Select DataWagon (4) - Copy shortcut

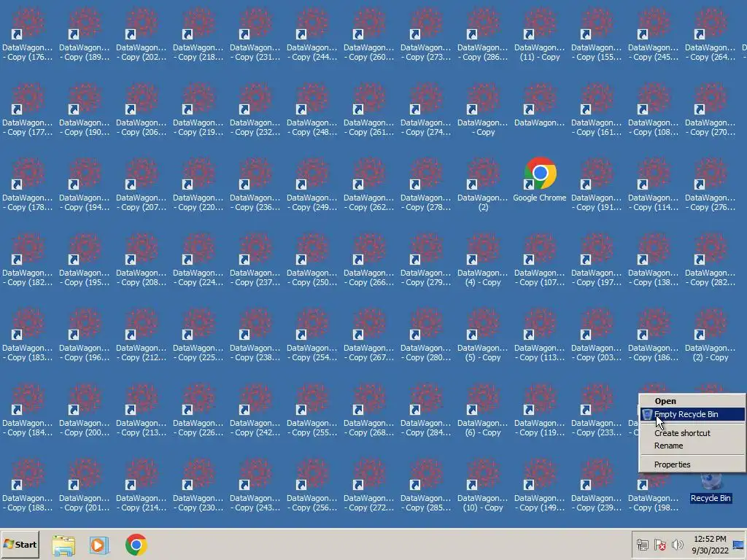483,260
